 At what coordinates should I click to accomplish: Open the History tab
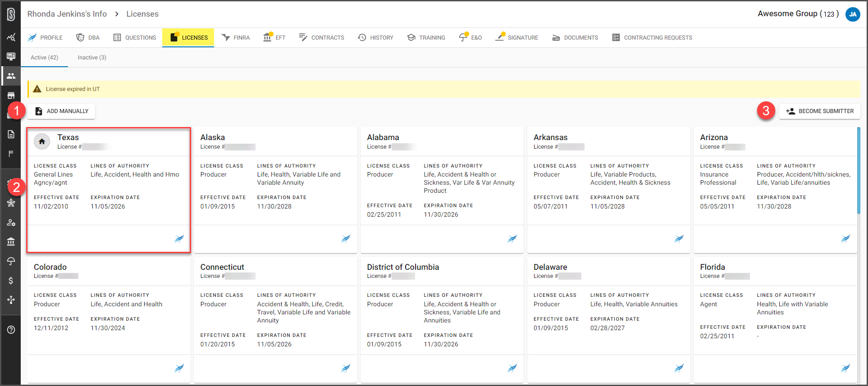coord(375,37)
